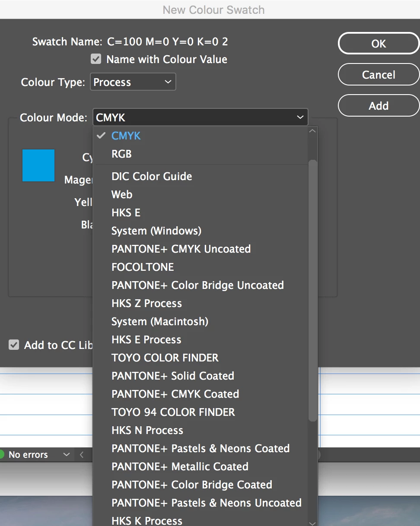The width and height of the screenshot is (420, 526).
Task: Choose PANTONE+ Pastels & Neons Coated
Action: (200, 448)
